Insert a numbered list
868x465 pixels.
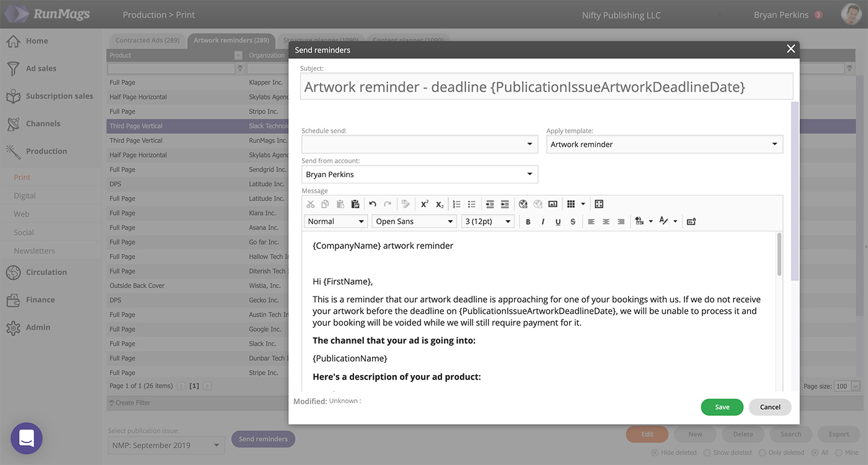[x=457, y=204]
